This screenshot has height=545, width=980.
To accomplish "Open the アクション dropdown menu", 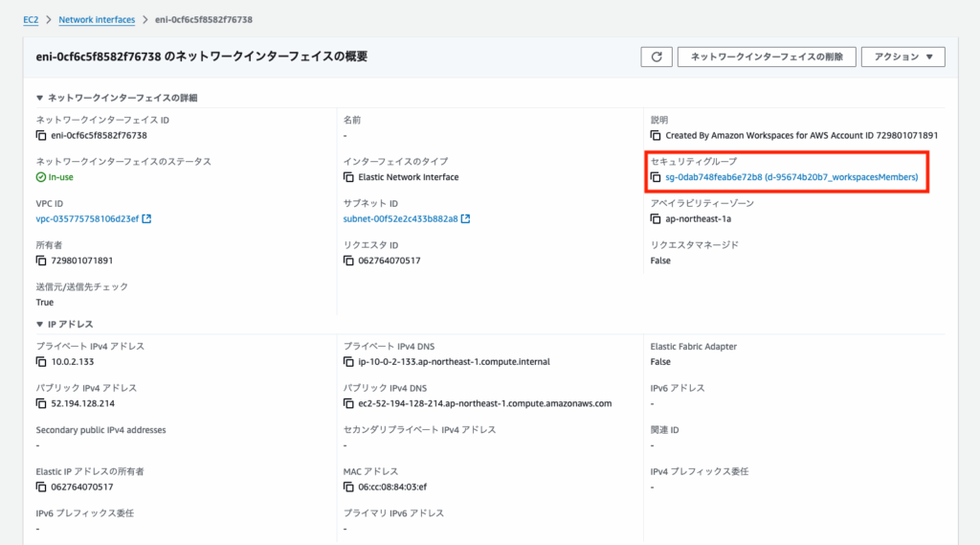I will click(x=902, y=57).
